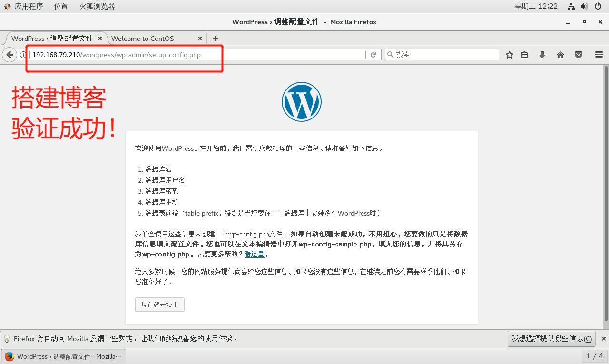Click the 现在就开始 button

coord(159,305)
